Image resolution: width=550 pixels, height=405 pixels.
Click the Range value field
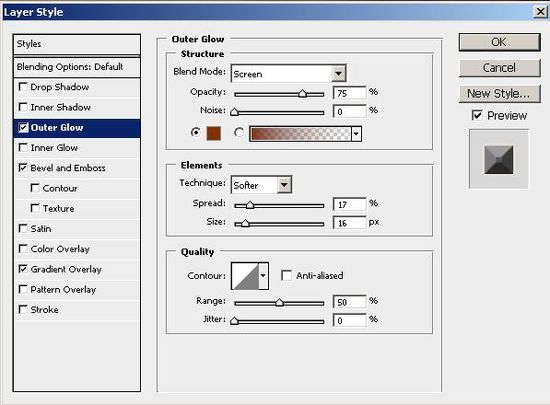click(349, 302)
